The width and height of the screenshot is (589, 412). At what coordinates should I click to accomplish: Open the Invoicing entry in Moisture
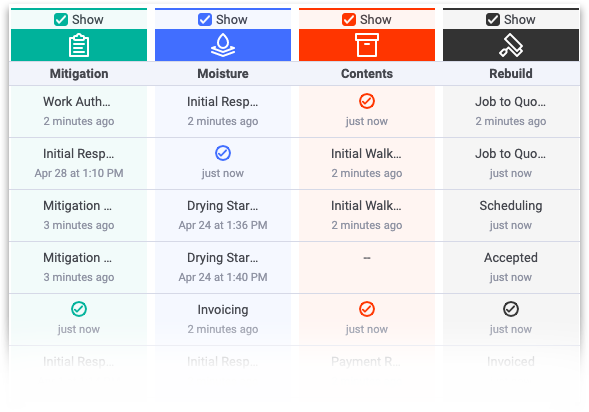223,309
